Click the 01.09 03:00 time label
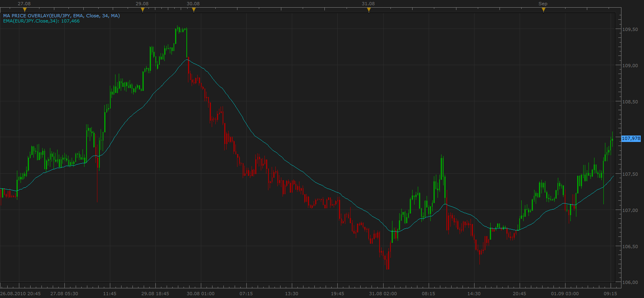Screen dimensions: 644x298 565,294
